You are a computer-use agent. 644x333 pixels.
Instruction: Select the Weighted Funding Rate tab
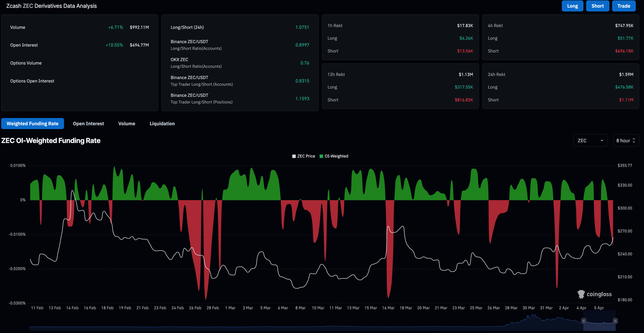coord(32,124)
